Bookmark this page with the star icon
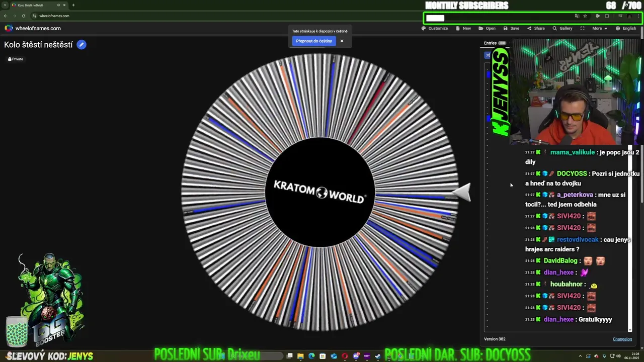Screen dimensions: 644x362 pos(585,16)
